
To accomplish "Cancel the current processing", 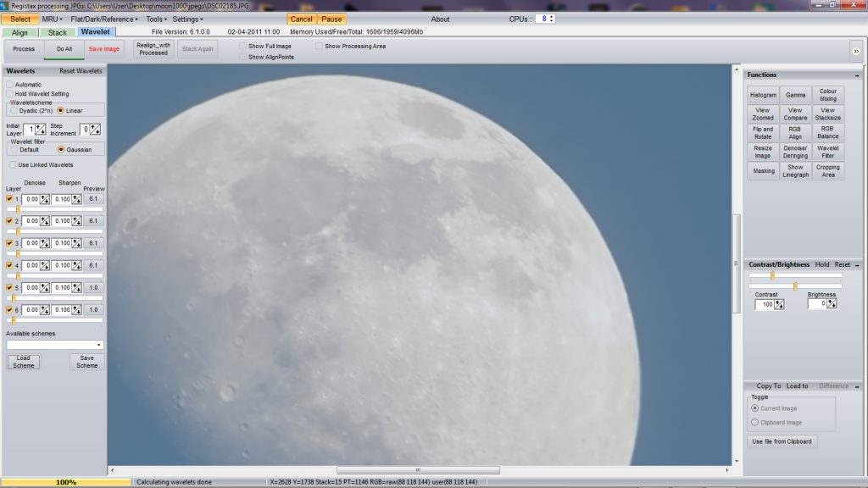I will click(302, 19).
